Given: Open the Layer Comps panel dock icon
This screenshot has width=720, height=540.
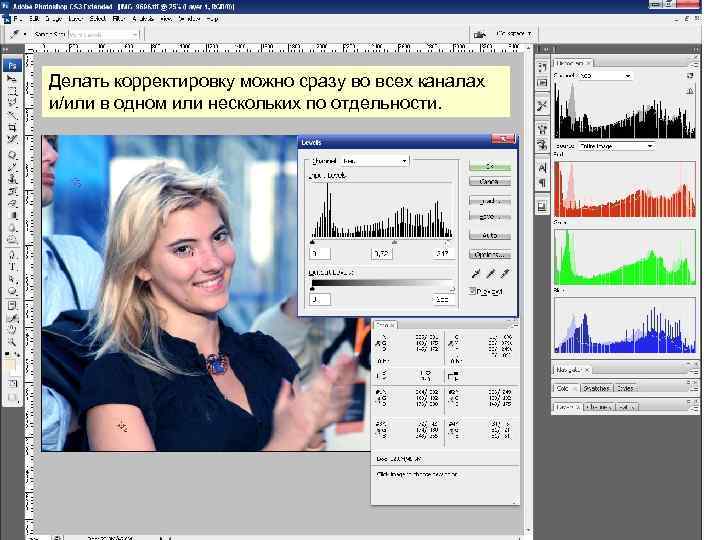Looking at the screenshot, I should point(542,207).
